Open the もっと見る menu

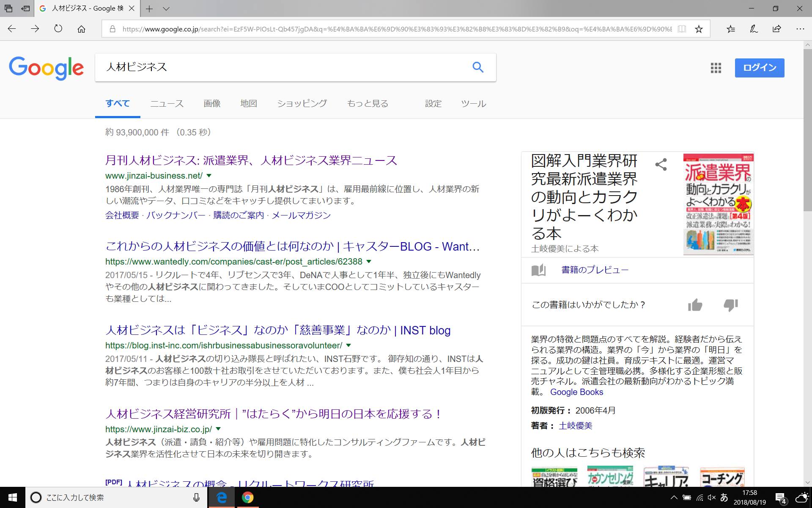[368, 104]
